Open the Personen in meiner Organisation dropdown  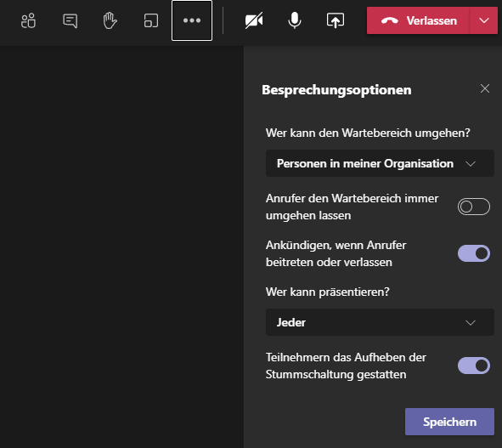pos(380,163)
